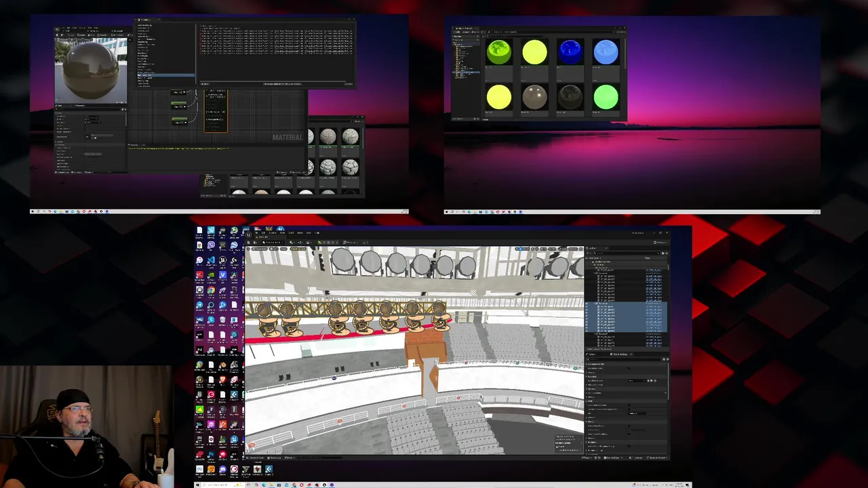
Task: Click the material preview sphere viewport
Action: point(91,70)
